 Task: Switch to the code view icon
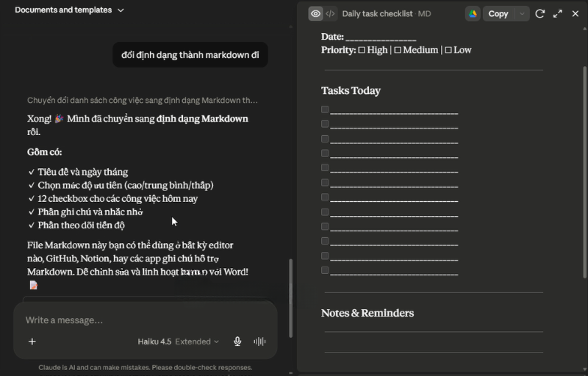click(330, 14)
